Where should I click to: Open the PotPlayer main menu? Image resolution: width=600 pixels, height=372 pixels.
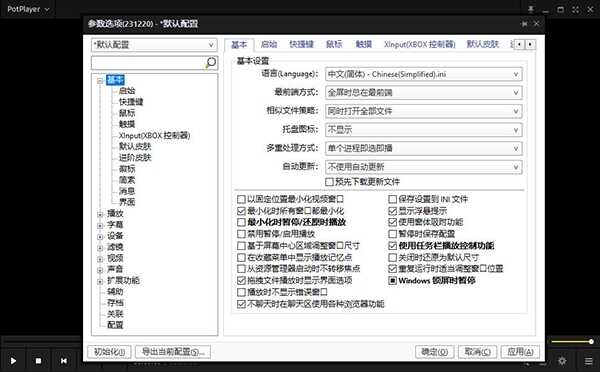coord(28,9)
